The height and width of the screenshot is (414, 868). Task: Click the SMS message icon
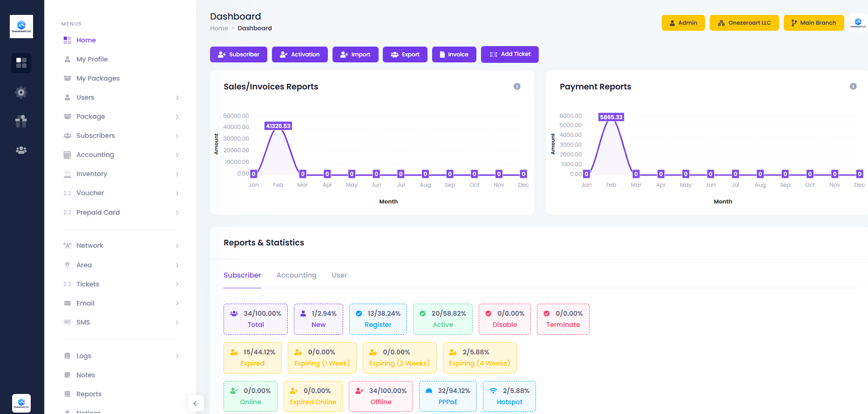tap(68, 322)
